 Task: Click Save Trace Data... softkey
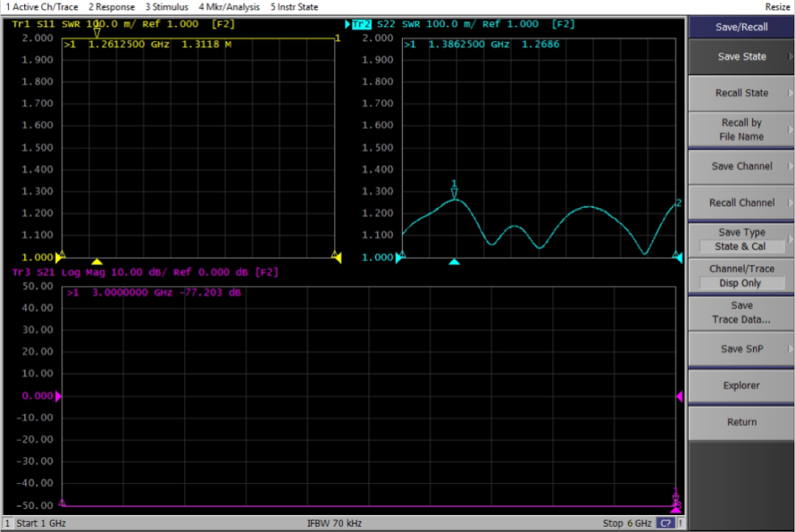(x=741, y=313)
